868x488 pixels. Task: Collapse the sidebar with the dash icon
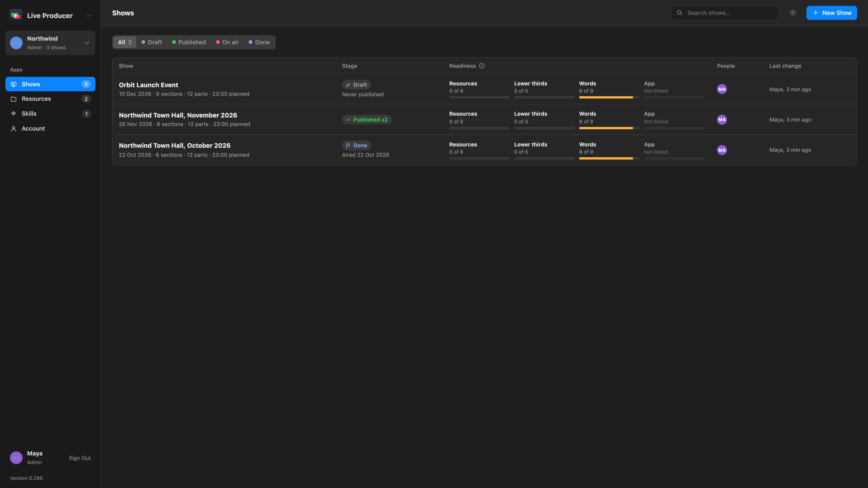pyautogui.click(x=89, y=16)
